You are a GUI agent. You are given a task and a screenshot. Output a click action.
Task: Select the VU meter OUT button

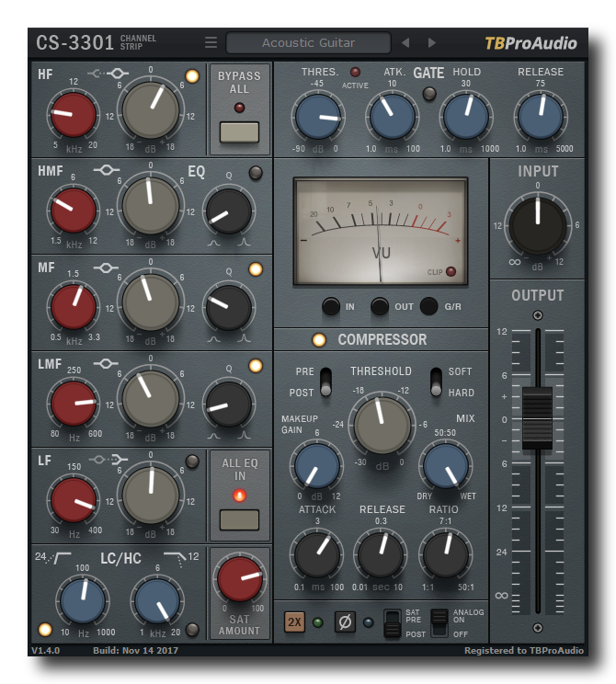click(x=380, y=306)
